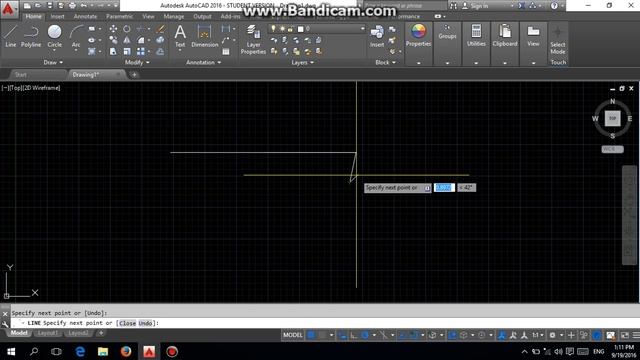Click the white layer color swatch
This screenshot has height=360, width=640.
pos(301,29)
